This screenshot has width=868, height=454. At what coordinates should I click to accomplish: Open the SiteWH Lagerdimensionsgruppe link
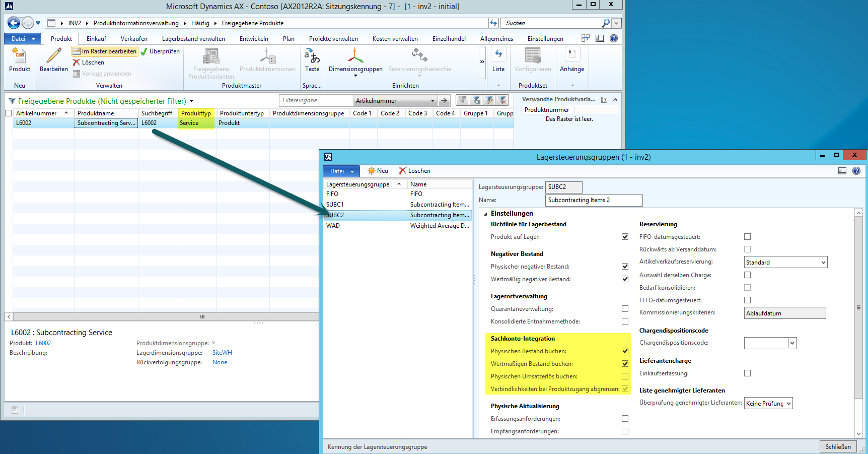click(x=222, y=353)
